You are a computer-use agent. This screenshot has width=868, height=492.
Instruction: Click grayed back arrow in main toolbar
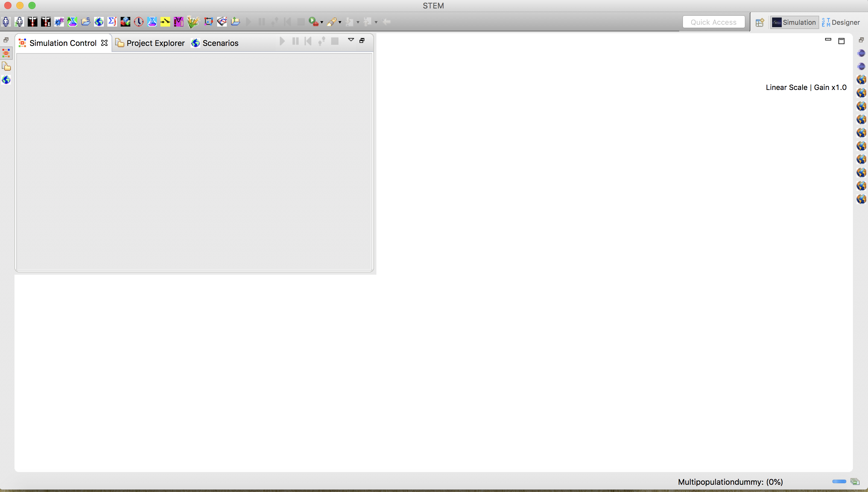387,22
